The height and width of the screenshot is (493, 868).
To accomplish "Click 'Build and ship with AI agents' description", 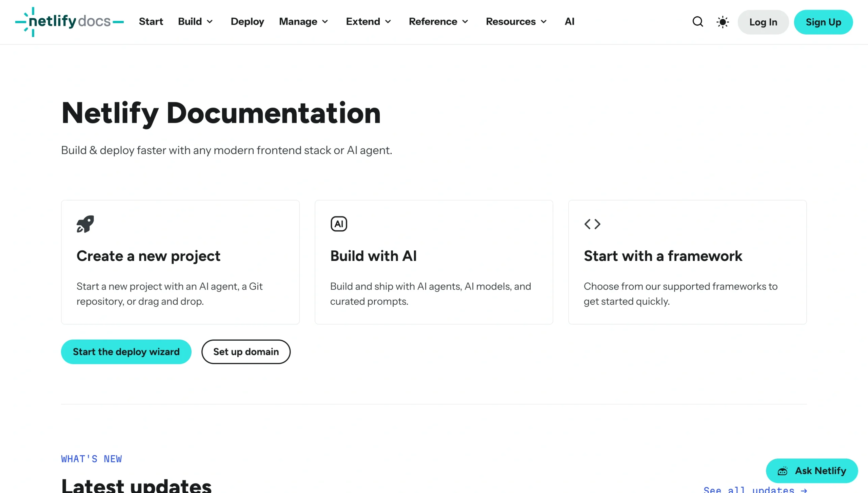I will [x=431, y=294].
